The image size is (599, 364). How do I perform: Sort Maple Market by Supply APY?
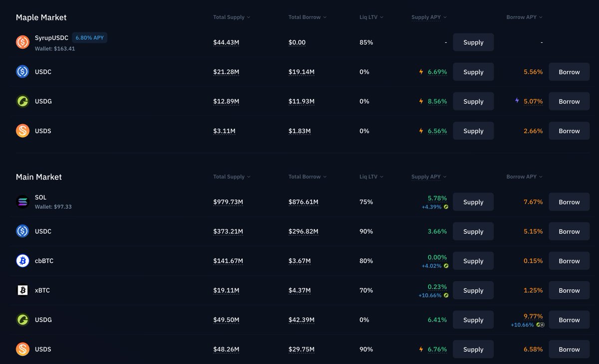429,17
